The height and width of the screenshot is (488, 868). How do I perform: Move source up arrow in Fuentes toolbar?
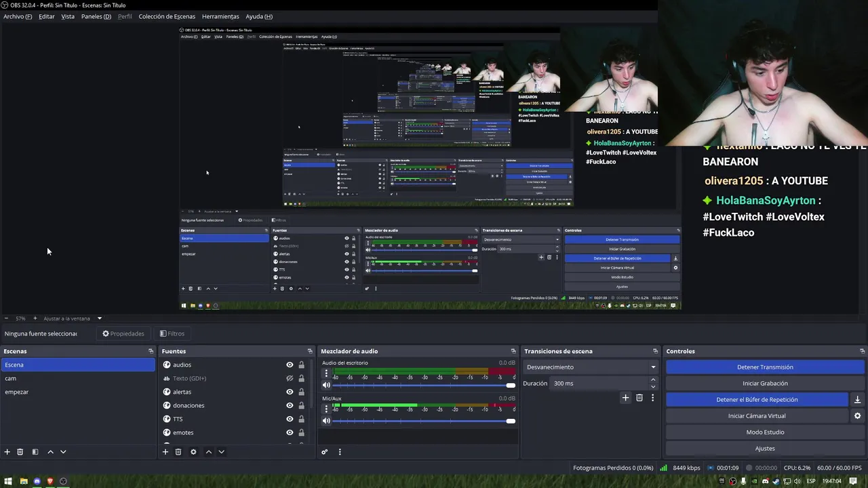[x=208, y=452]
